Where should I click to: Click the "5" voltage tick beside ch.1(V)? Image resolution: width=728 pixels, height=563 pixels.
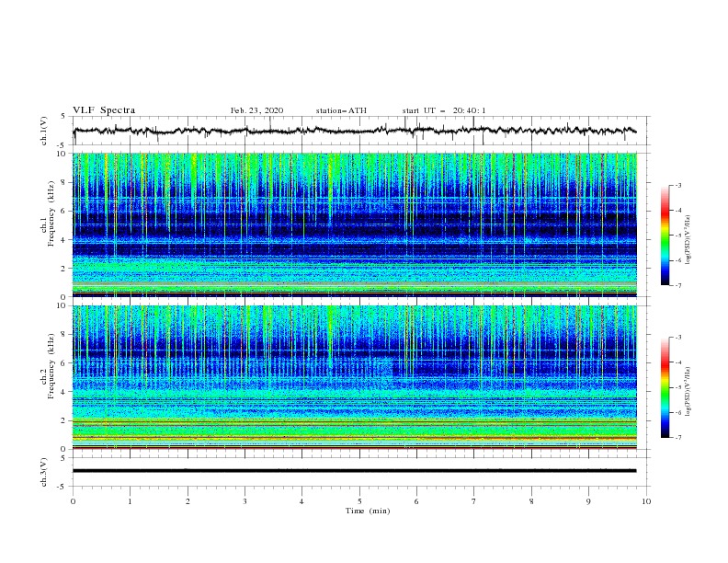pos(63,116)
